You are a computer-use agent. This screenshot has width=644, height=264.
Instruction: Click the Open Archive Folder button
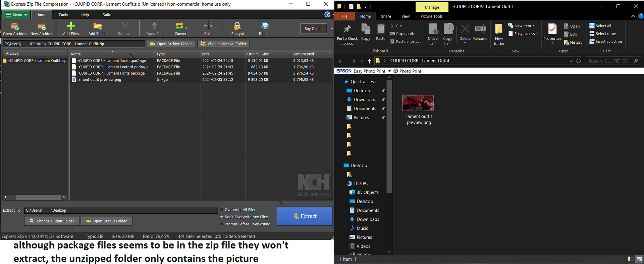click(x=171, y=44)
